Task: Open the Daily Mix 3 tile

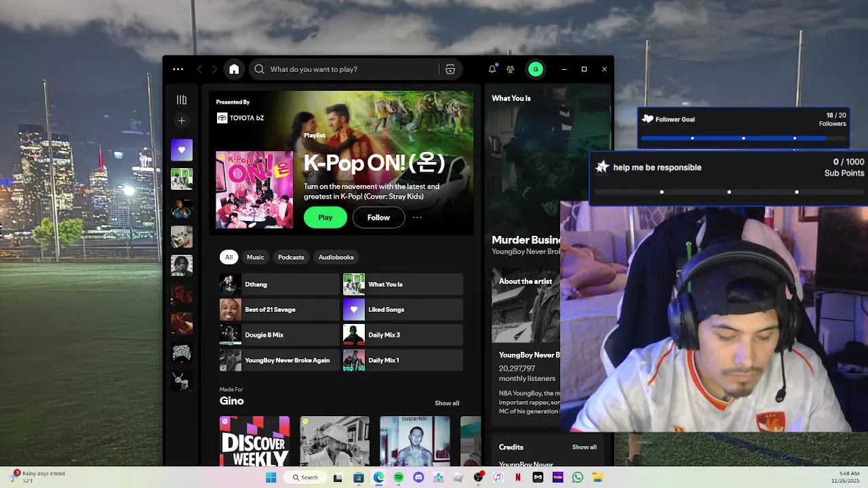Action: click(x=403, y=335)
